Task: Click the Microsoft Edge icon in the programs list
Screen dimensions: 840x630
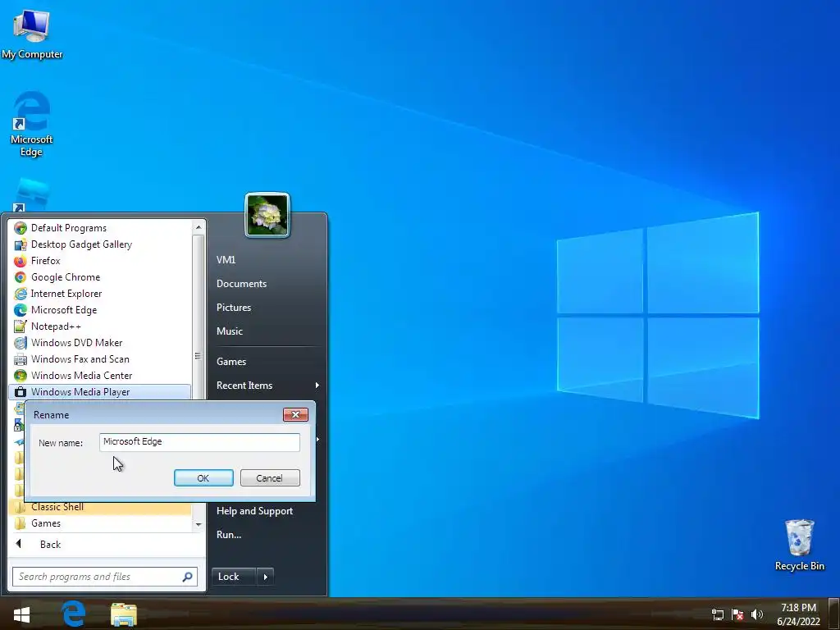Action: click(21, 310)
